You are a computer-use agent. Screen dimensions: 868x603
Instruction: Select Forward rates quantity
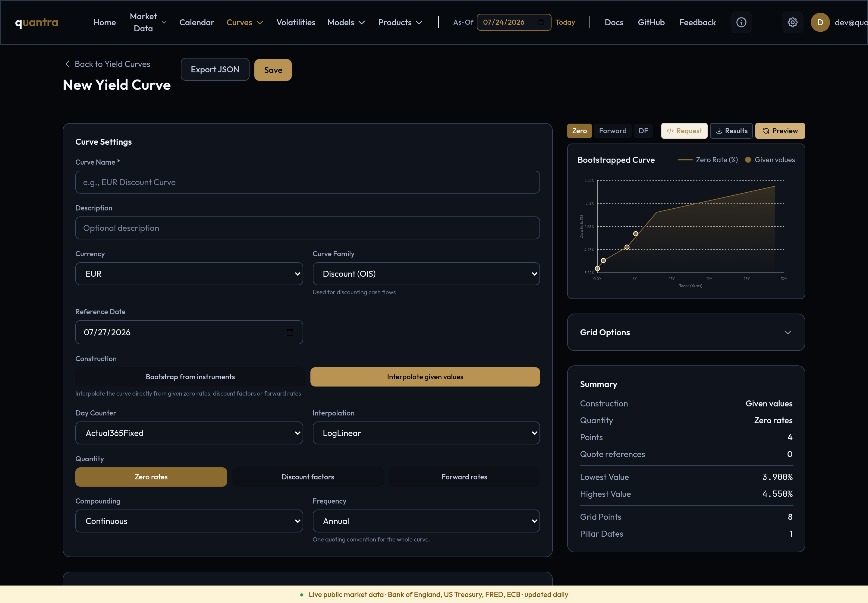464,477
